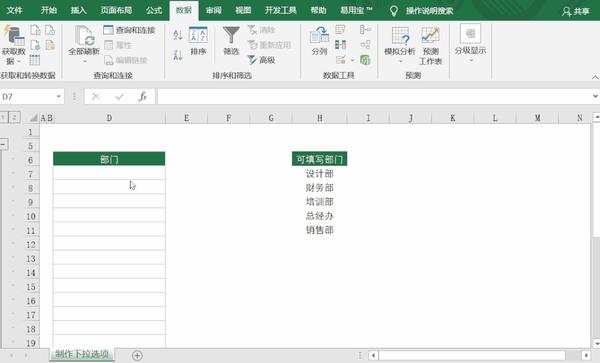
Task: Click the Relationships icon
Action: pyautogui.click(x=365, y=45)
